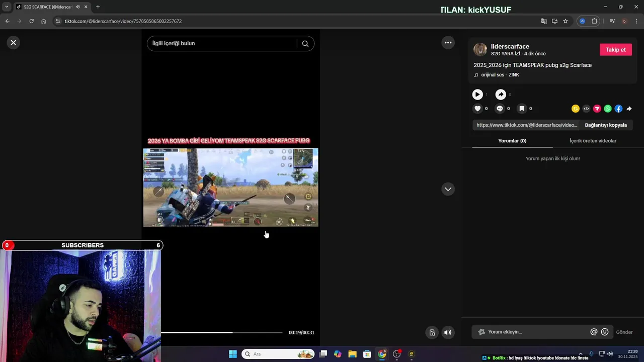Screen dimensions: 644x362
Task: Bookmark this page with star
Action: pos(566,21)
